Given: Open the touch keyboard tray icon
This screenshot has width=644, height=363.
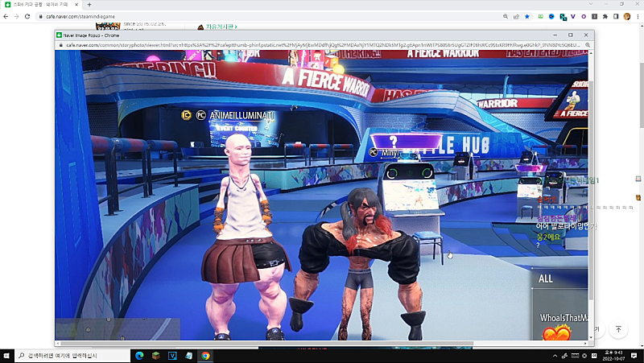Looking at the screenshot, I should click(575, 356).
